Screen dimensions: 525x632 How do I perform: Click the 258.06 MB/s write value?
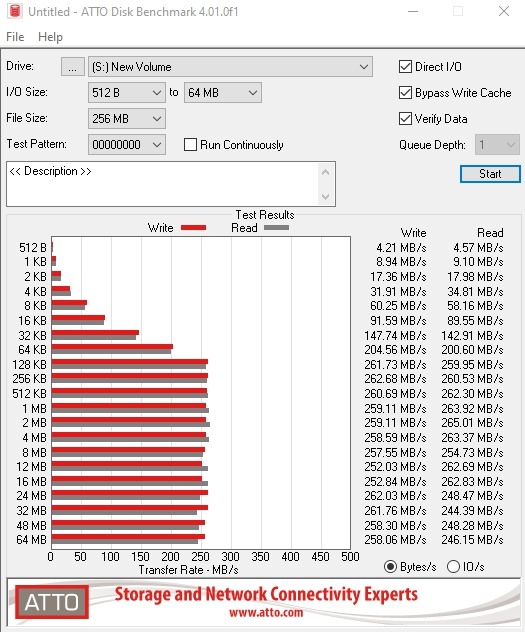tap(395, 540)
